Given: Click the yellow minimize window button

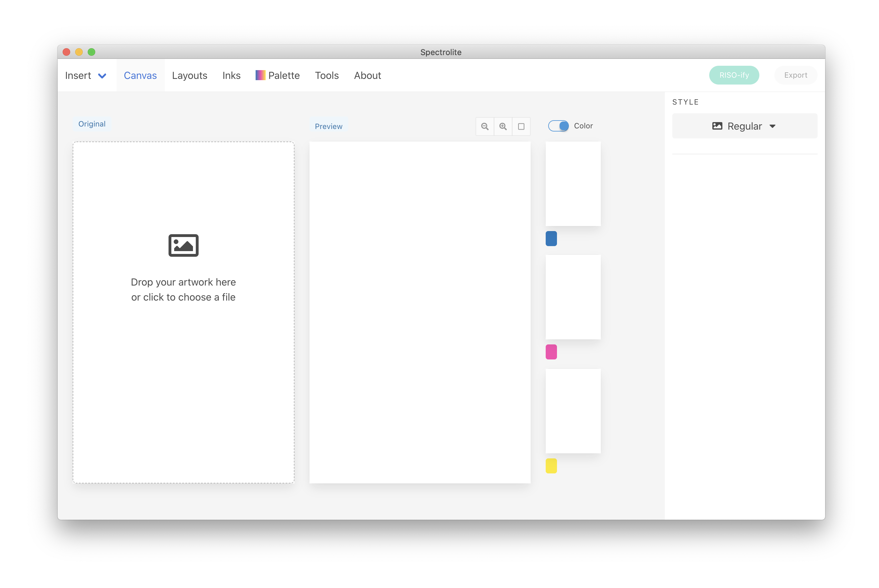Looking at the screenshot, I should click(x=79, y=52).
